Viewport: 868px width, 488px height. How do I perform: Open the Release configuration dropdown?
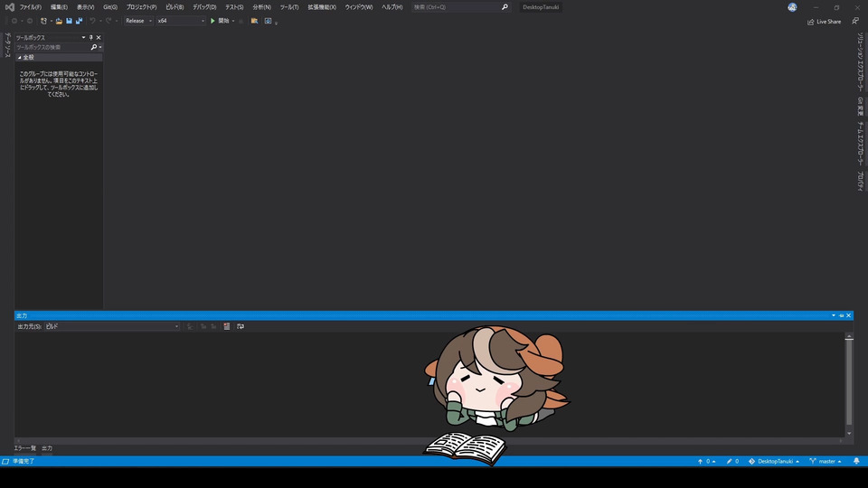coord(138,21)
